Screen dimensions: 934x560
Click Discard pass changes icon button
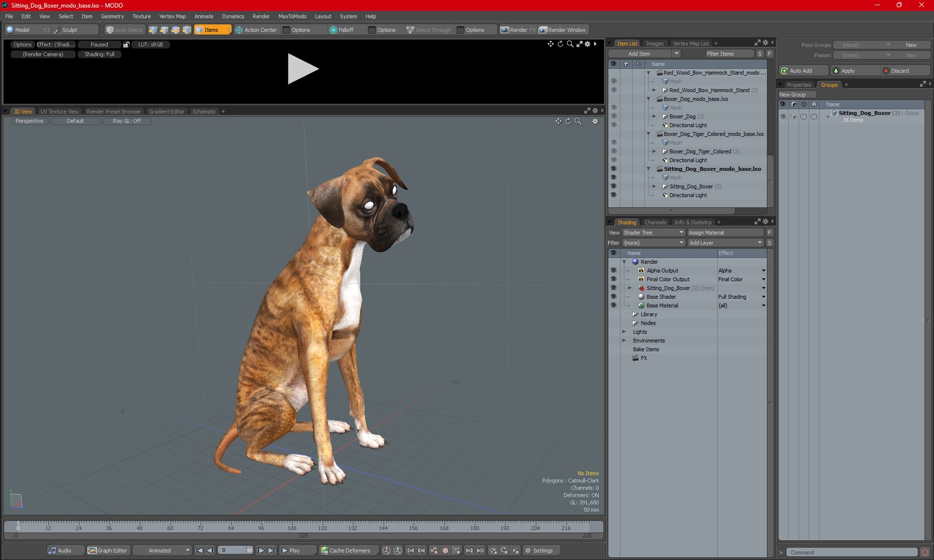coord(905,71)
